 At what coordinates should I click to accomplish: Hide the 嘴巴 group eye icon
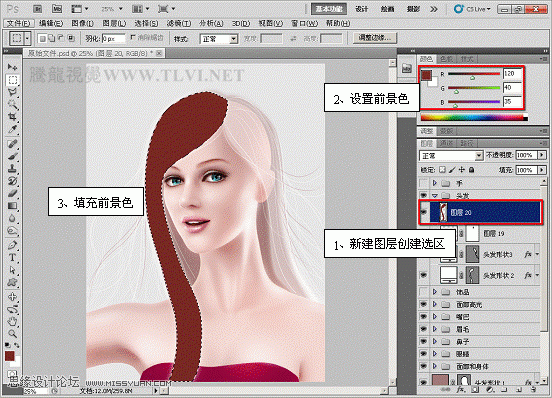coord(424,317)
